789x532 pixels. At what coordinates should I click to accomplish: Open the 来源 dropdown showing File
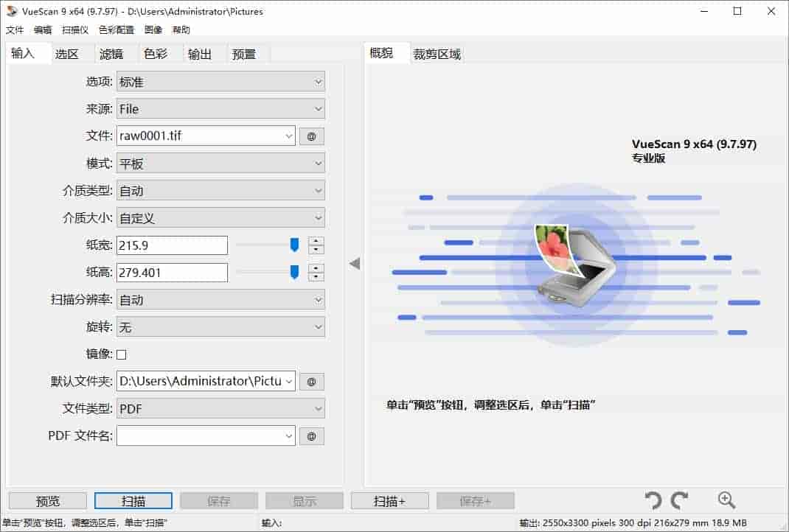[220, 109]
